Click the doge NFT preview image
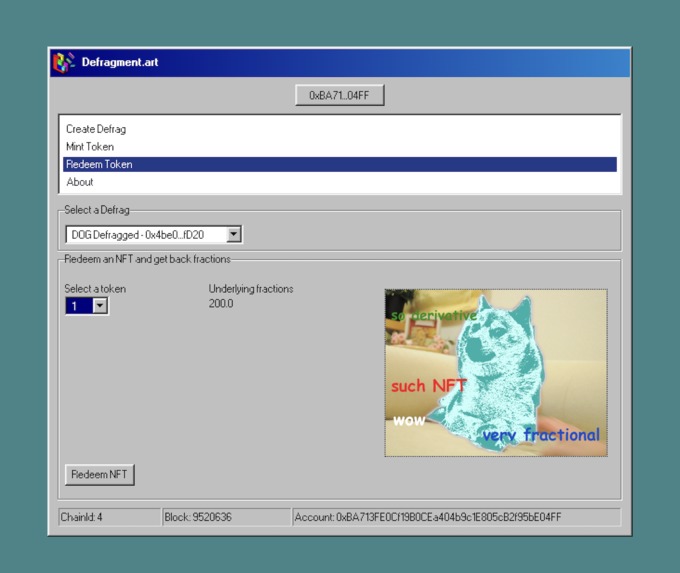This screenshot has width=680, height=573. pos(496,373)
